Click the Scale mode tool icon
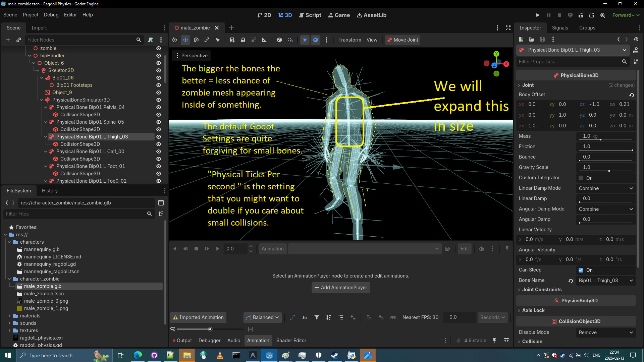Viewport: 644px width, 362px height. (x=207, y=40)
